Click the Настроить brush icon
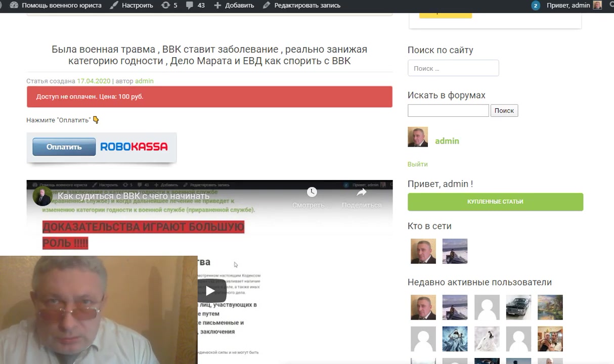Viewport: 614px width, 364px height. coord(114,6)
